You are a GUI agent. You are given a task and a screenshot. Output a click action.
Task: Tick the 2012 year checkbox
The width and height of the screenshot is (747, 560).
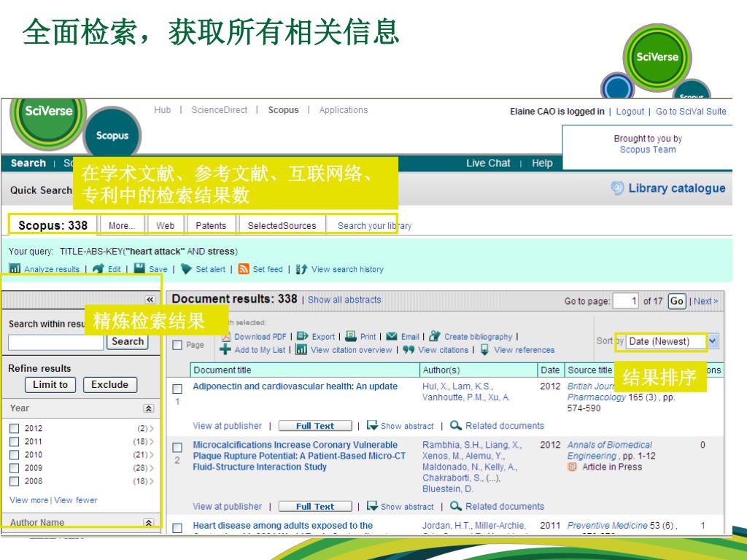(15, 428)
